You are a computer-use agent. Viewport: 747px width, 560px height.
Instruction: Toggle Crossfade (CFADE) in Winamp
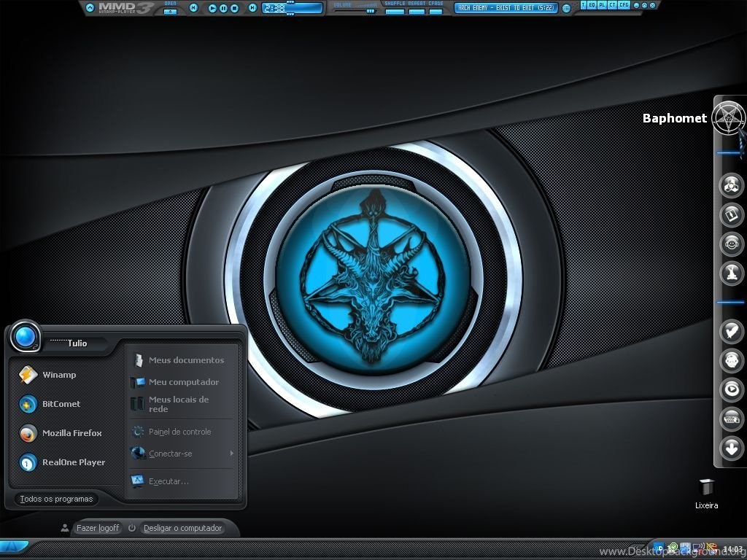[436, 12]
